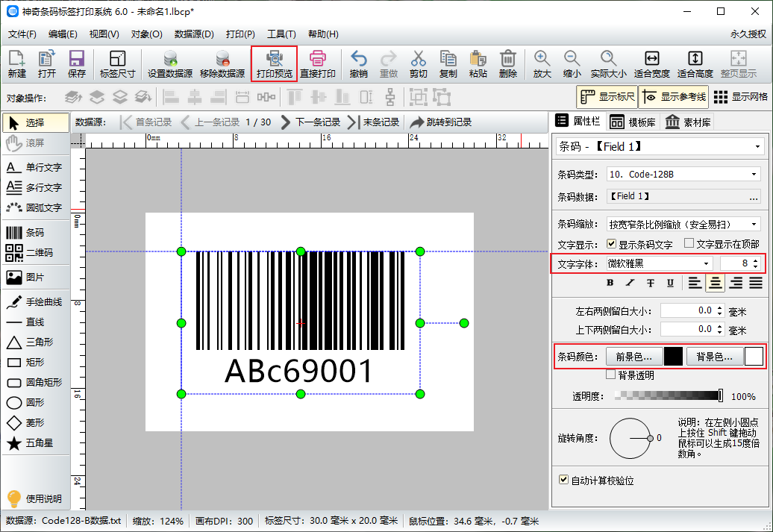The image size is (773, 532).
Task: Open the 数据源(D) menu
Action: [x=194, y=34]
